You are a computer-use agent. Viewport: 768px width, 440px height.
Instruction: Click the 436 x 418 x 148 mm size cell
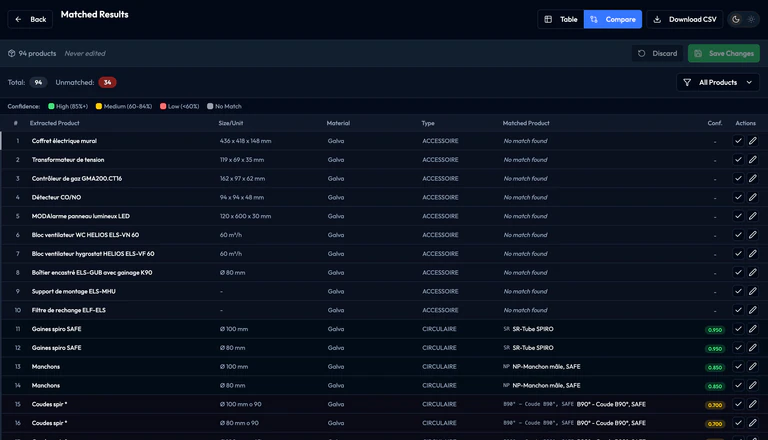tap(245, 141)
